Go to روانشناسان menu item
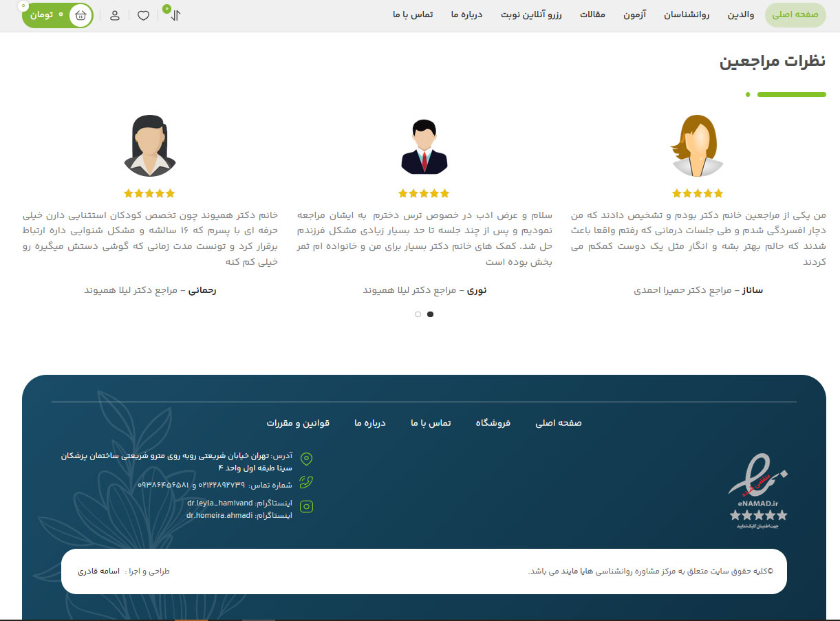The width and height of the screenshot is (840, 621). click(x=686, y=14)
